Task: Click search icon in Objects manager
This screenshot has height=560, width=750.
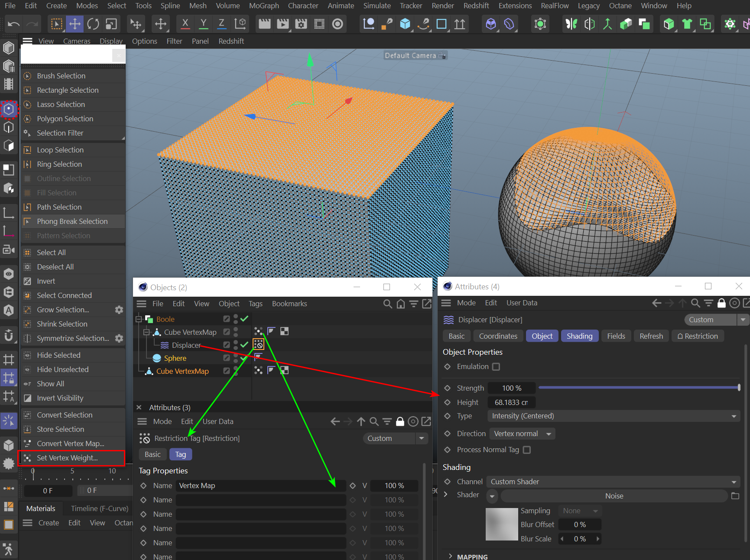Action: (x=388, y=304)
